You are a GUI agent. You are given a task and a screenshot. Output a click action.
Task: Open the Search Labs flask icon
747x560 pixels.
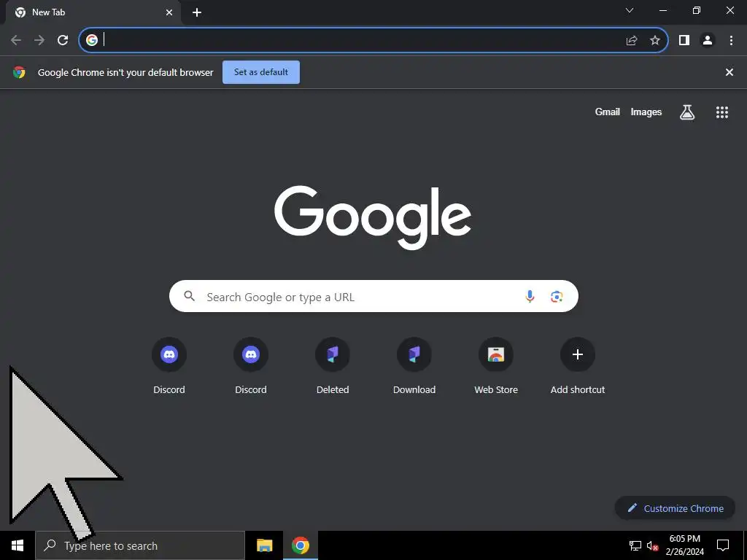point(687,112)
